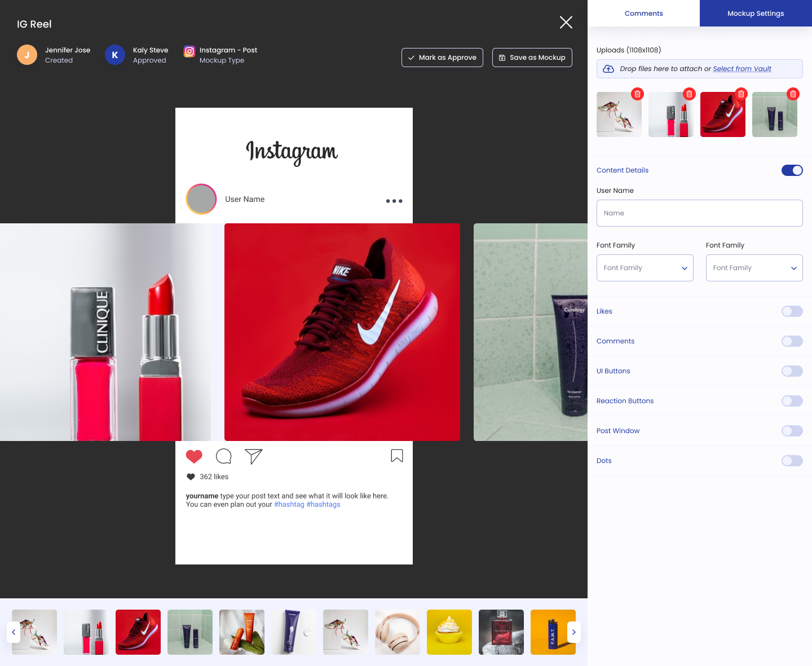Open the three-dot post options menu

394,201
